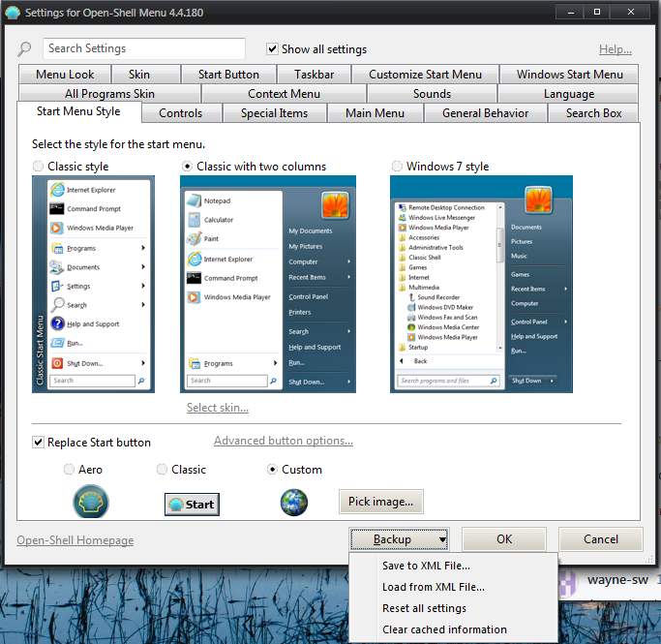661x644 pixels.
Task: Click the Windows 7 style menu preview thumbnail
Action: 481,285
